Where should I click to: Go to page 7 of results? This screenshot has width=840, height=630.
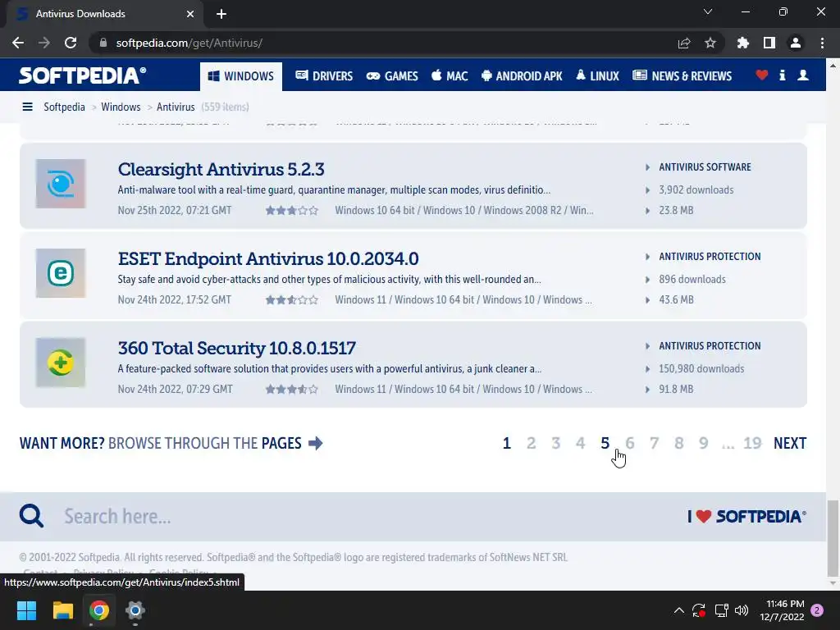(x=654, y=443)
